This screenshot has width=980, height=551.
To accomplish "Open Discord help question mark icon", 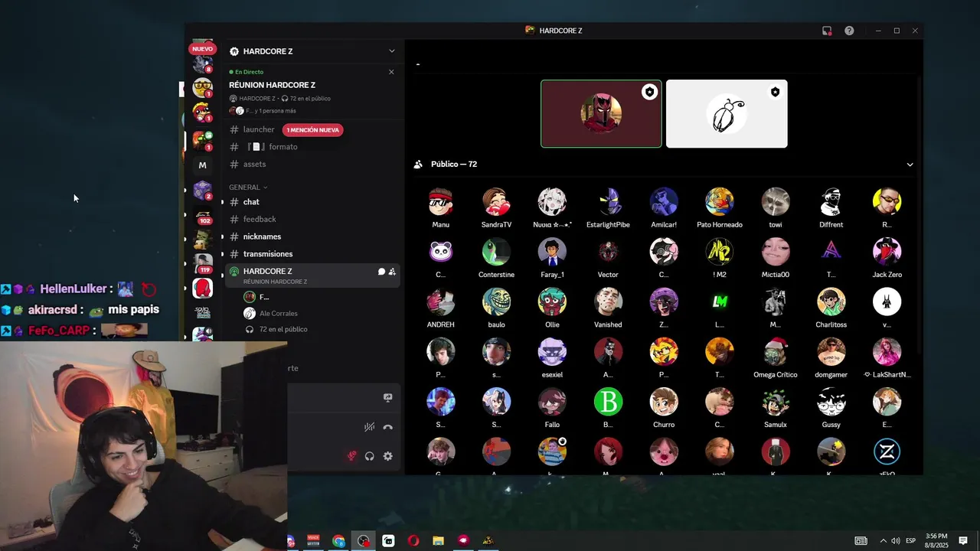I will point(849,31).
